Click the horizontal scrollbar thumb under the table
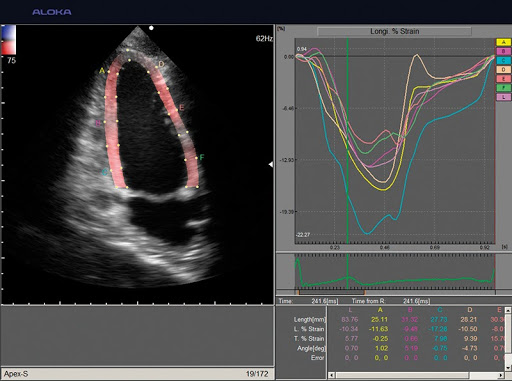 (403, 375)
